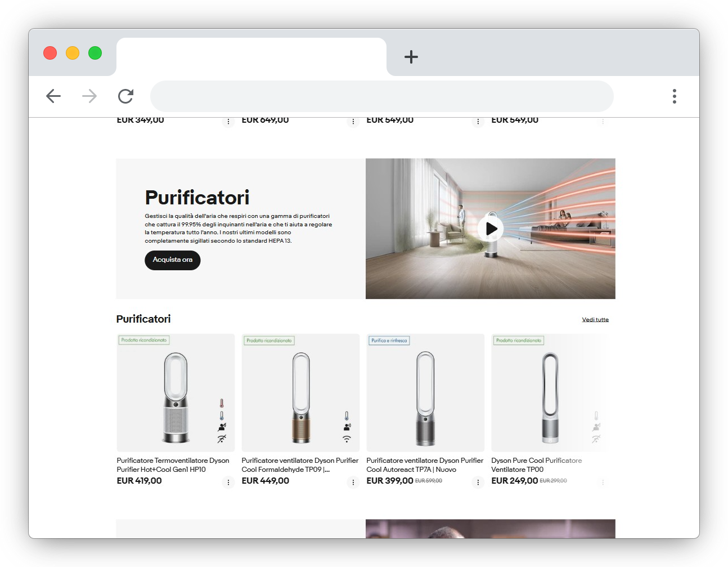Open options menu for EUR 349,00 item

(x=228, y=122)
